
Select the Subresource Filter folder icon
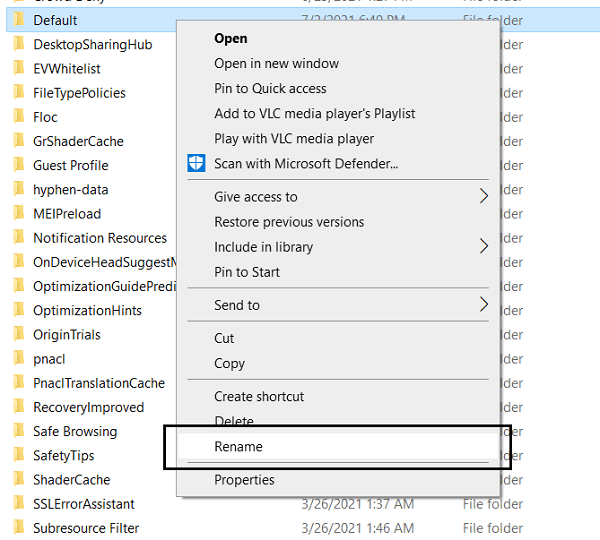(x=19, y=527)
